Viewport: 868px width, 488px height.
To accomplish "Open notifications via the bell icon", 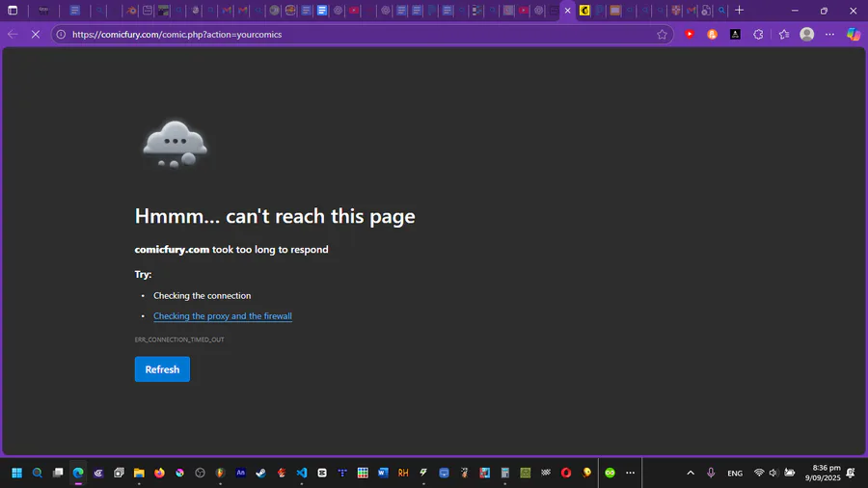I will click(x=851, y=473).
